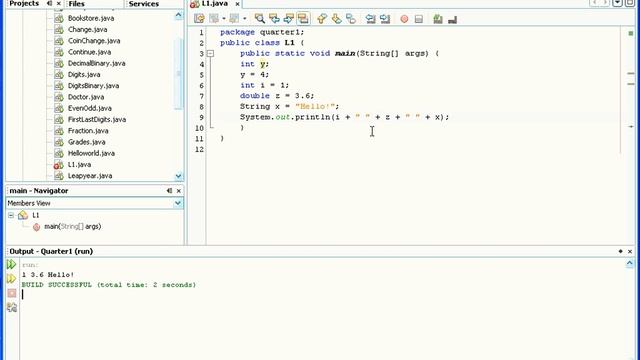640x360 pixels.
Task: Click the Output panel scroll-up arrow
Action: tap(629, 264)
